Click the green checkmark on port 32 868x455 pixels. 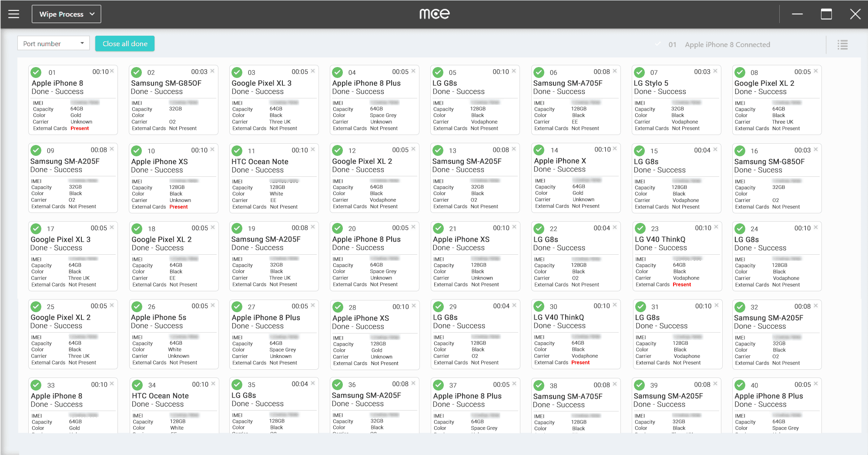(740, 307)
